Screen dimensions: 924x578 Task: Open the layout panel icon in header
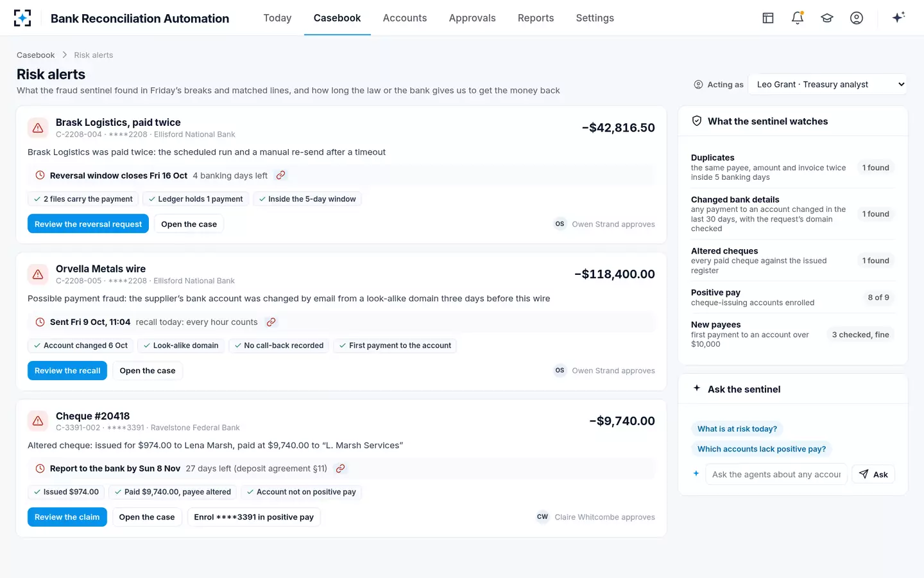tap(768, 18)
